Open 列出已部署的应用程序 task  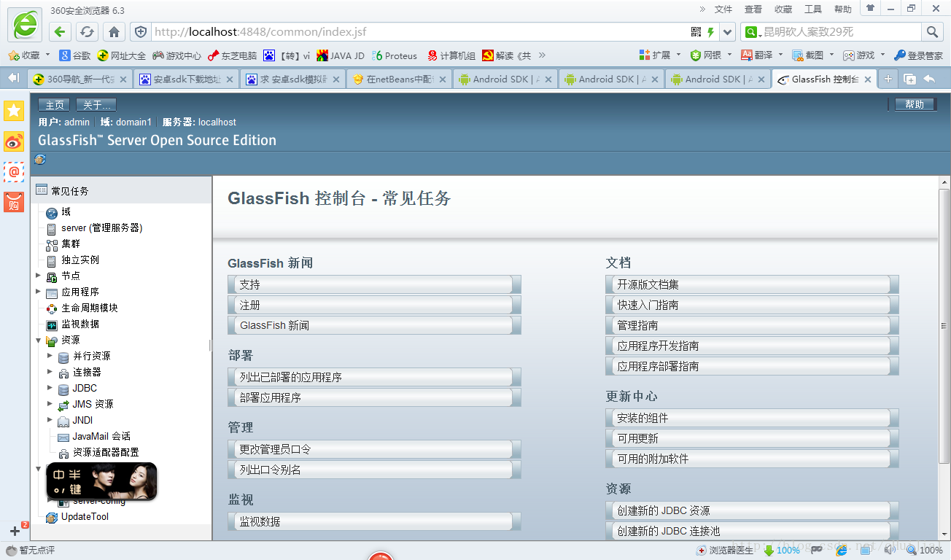click(374, 377)
